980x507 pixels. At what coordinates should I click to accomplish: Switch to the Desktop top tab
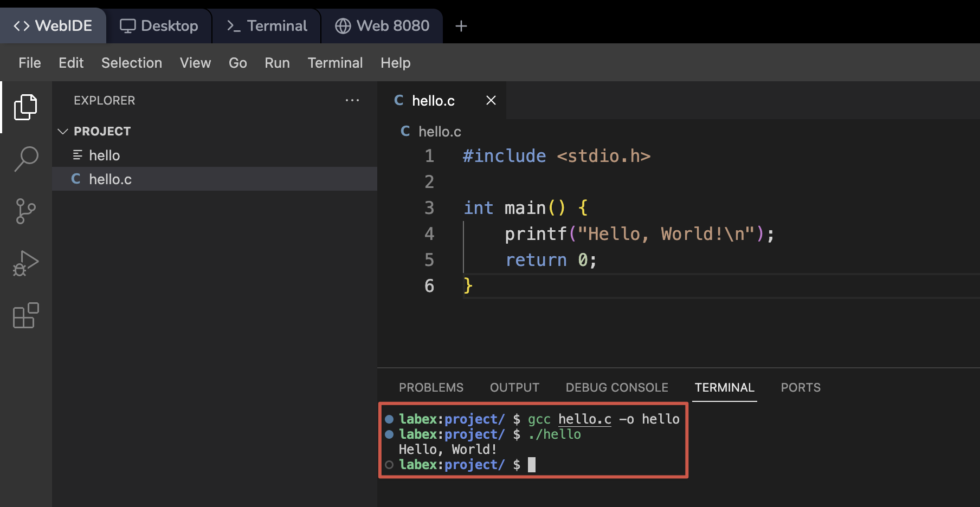(159, 26)
